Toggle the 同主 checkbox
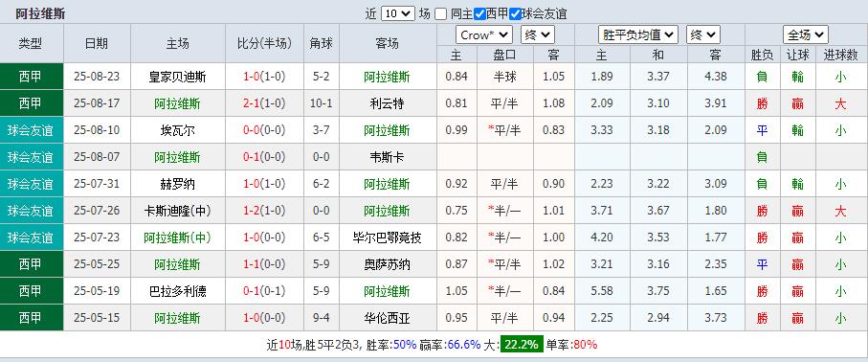This screenshot has width=868, height=362. point(440,13)
